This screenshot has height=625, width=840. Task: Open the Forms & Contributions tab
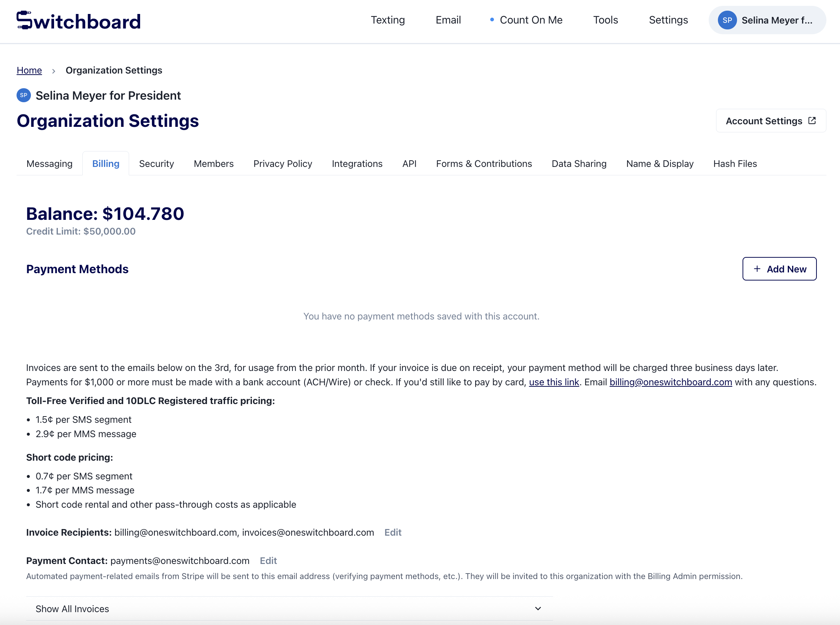(484, 164)
